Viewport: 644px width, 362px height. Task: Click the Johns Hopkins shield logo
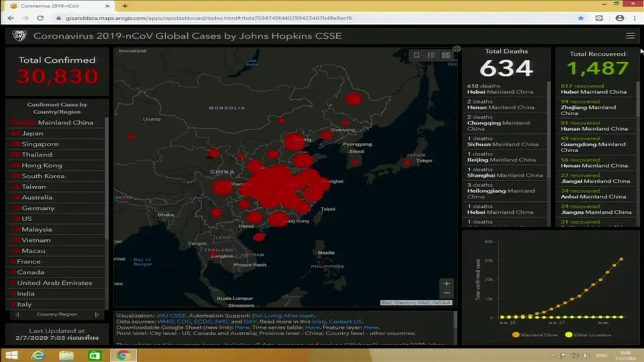[19, 36]
